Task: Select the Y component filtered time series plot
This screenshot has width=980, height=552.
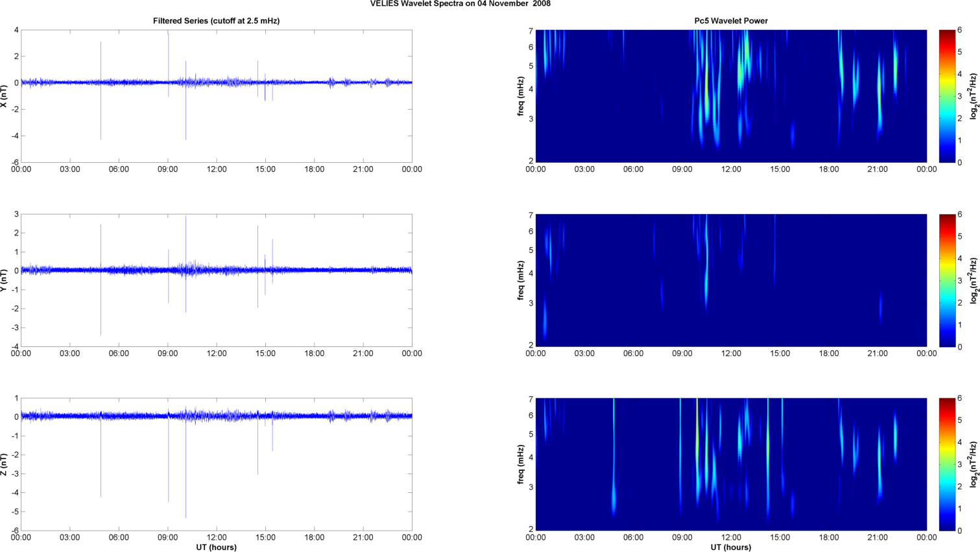Action: pyautogui.click(x=217, y=280)
